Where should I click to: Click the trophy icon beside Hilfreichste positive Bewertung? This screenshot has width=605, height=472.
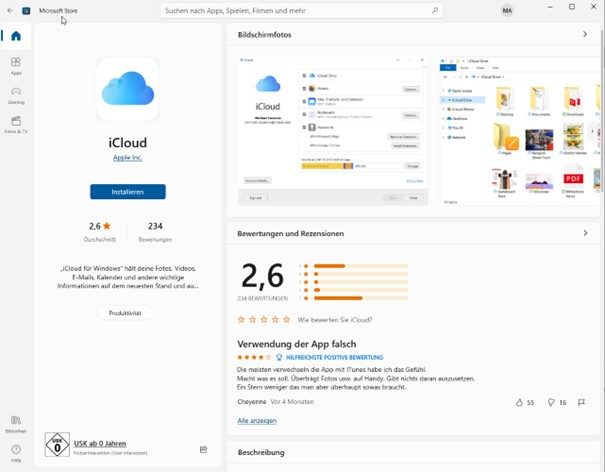(279, 357)
